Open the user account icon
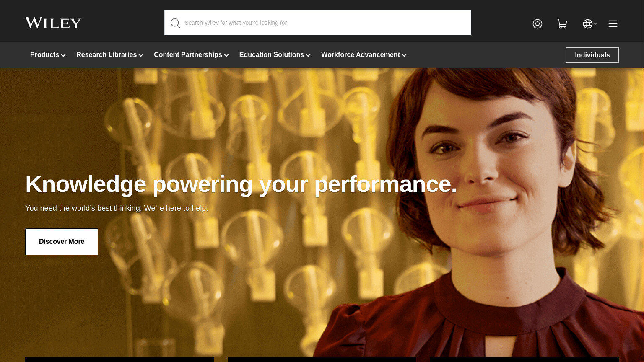 click(538, 24)
